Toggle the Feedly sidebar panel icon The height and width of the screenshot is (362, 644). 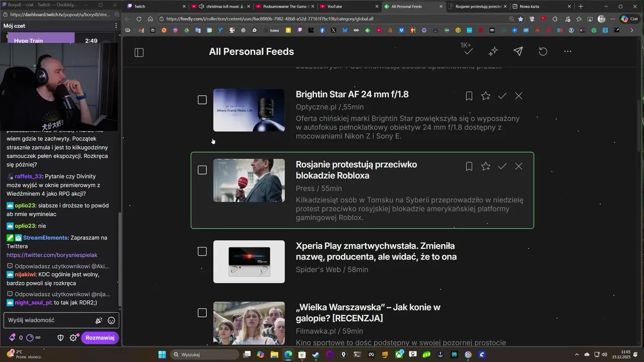click(x=139, y=52)
